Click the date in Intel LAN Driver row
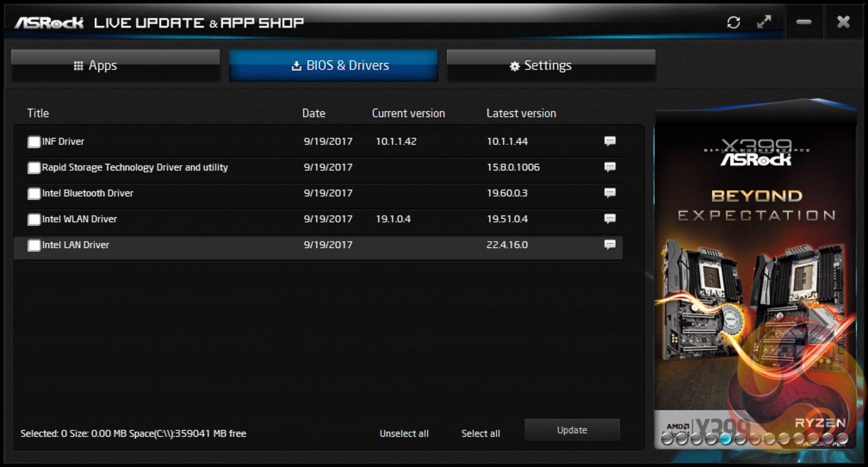This screenshot has width=868, height=467. [x=328, y=245]
